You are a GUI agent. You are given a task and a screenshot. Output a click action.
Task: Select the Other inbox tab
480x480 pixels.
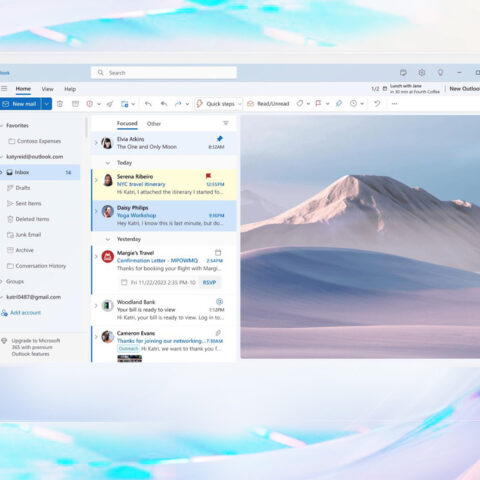click(x=154, y=124)
